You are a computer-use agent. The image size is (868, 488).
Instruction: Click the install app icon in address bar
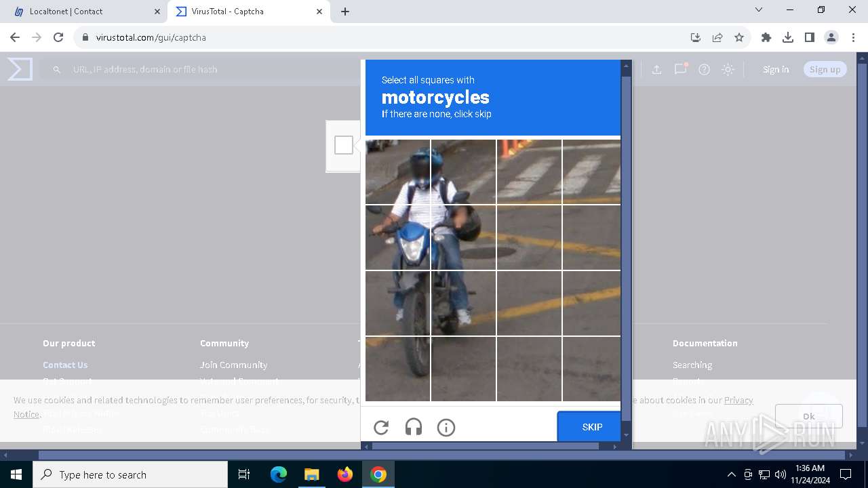[695, 37]
